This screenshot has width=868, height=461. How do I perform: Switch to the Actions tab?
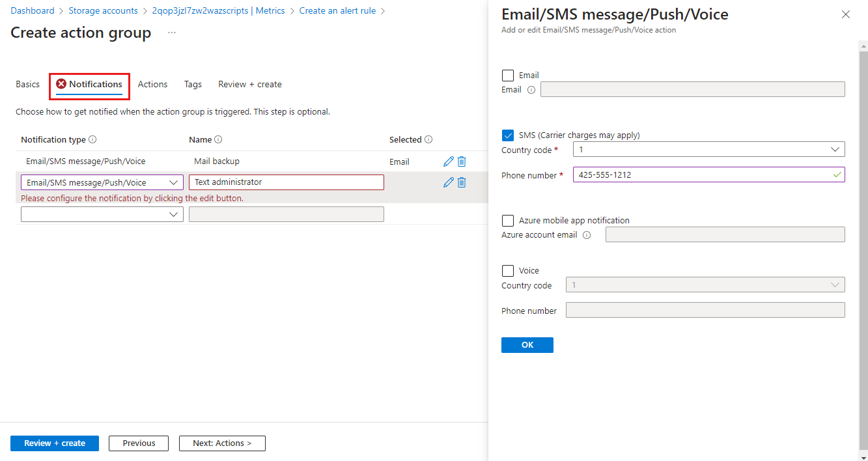[x=152, y=85]
